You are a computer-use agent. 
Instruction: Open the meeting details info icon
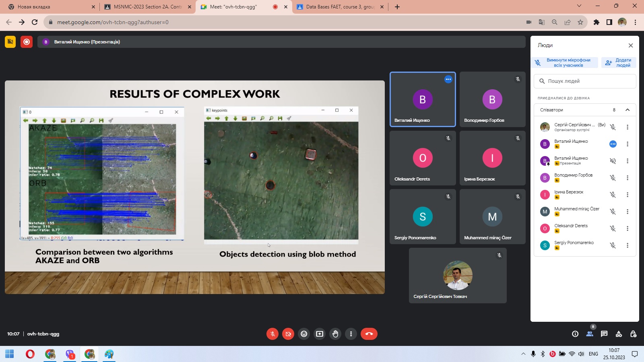(x=575, y=334)
